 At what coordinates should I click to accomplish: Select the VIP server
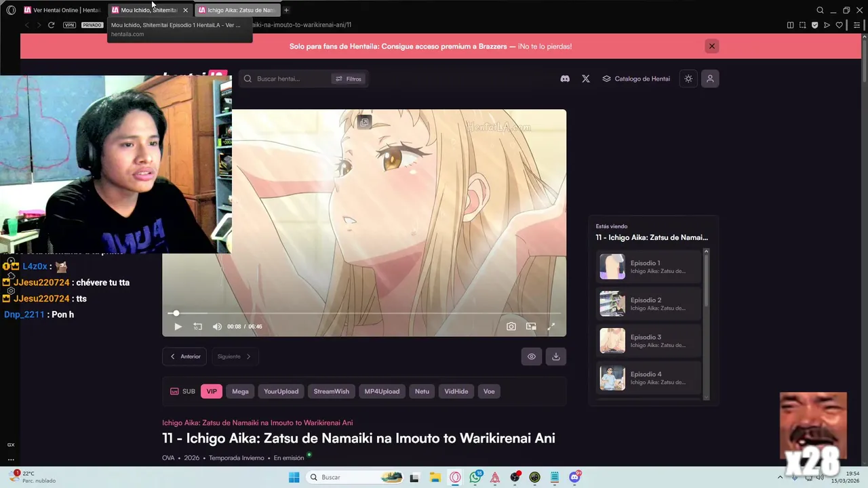212,391
